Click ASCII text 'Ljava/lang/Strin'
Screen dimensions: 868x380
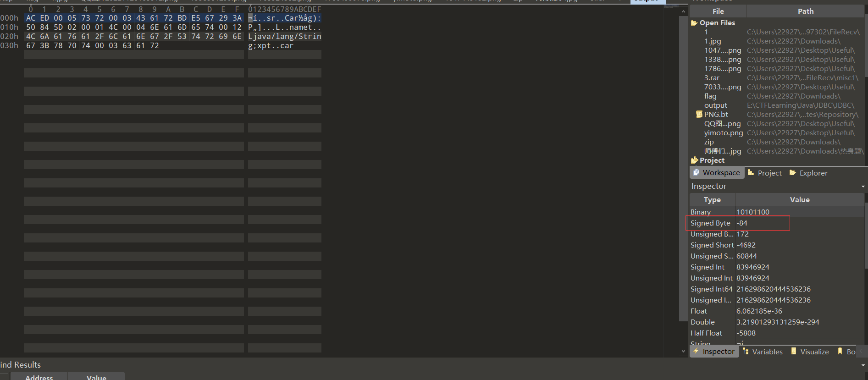pos(285,37)
